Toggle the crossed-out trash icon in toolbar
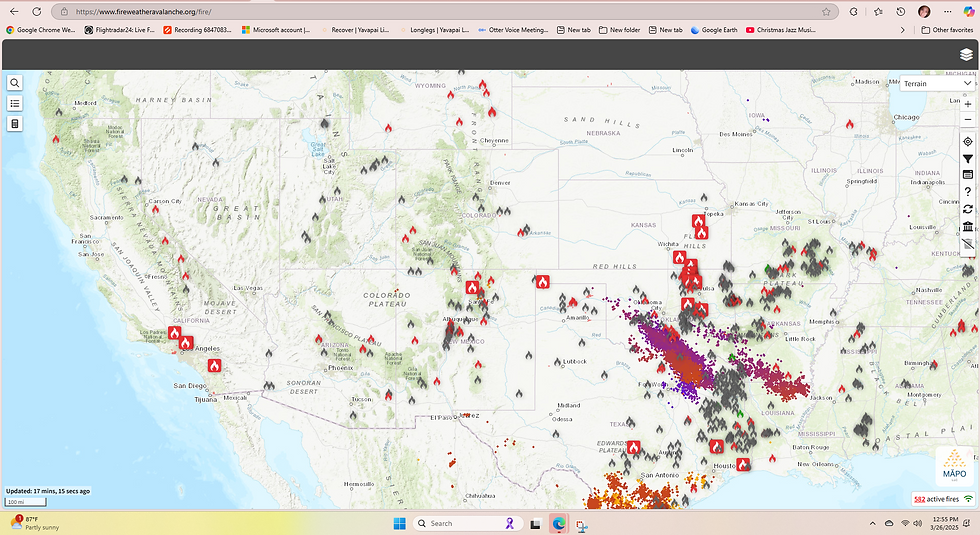Screen dimensions: 980x535 tap(968, 244)
